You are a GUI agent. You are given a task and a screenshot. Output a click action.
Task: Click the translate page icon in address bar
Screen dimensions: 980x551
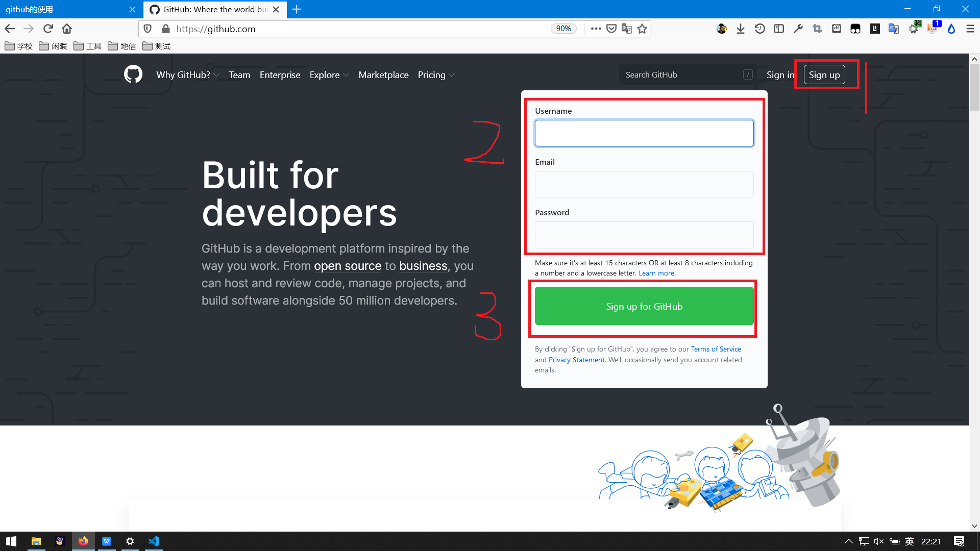[x=627, y=29]
